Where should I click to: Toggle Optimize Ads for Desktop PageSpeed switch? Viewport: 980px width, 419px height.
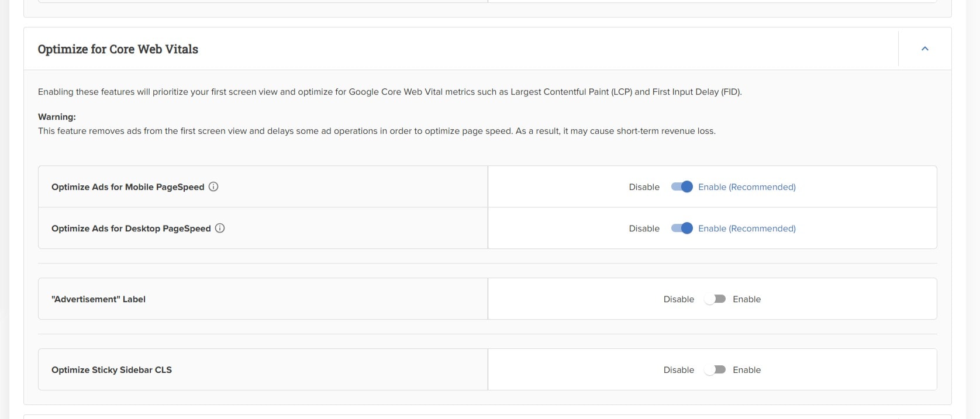point(682,228)
